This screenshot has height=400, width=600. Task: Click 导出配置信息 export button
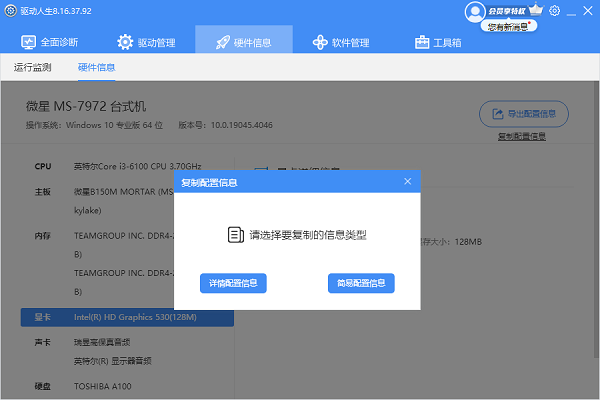click(525, 113)
